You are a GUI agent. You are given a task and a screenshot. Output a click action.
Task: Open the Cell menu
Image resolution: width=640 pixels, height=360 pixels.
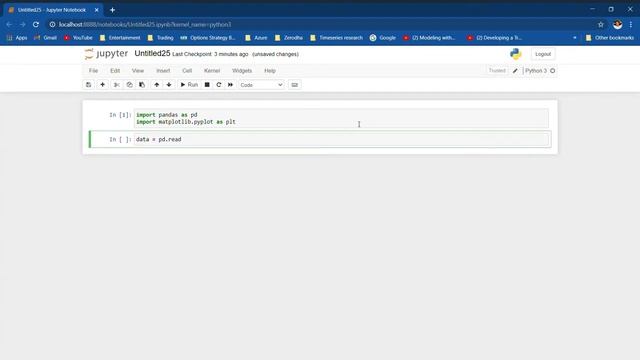point(187,71)
